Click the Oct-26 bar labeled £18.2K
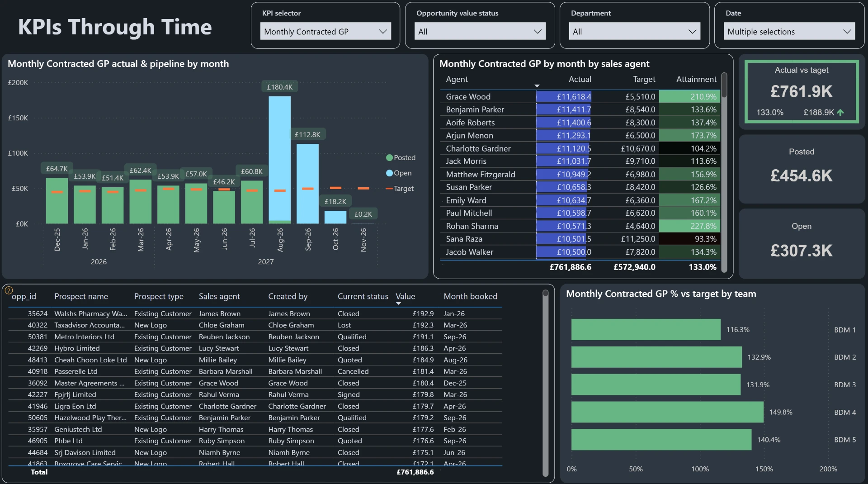 pyautogui.click(x=335, y=217)
